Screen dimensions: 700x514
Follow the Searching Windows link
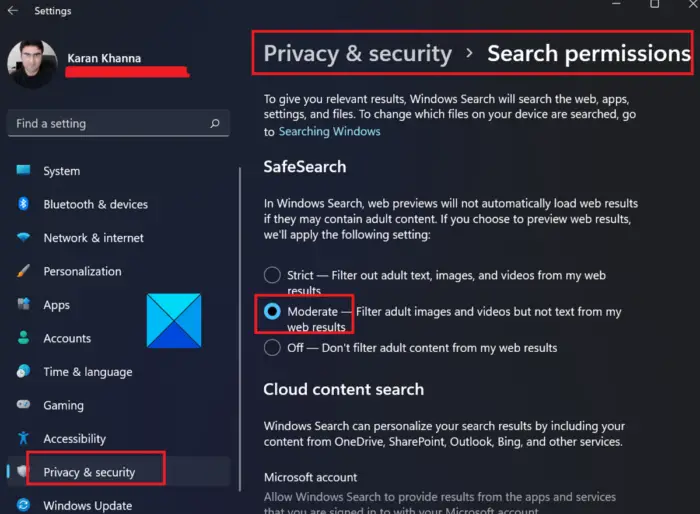[329, 131]
